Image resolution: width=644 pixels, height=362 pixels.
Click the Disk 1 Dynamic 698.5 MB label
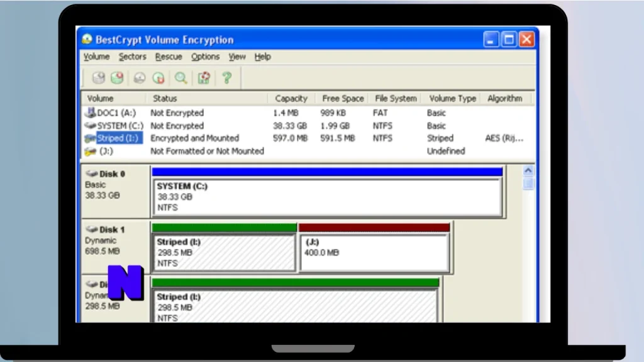[x=115, y=246]
